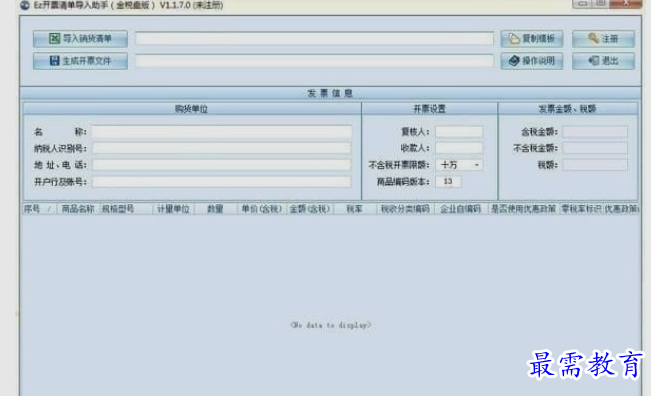The image size is (651, 396).
Task: Click the 导入销货清单 button
Action: tap(80, 39)
